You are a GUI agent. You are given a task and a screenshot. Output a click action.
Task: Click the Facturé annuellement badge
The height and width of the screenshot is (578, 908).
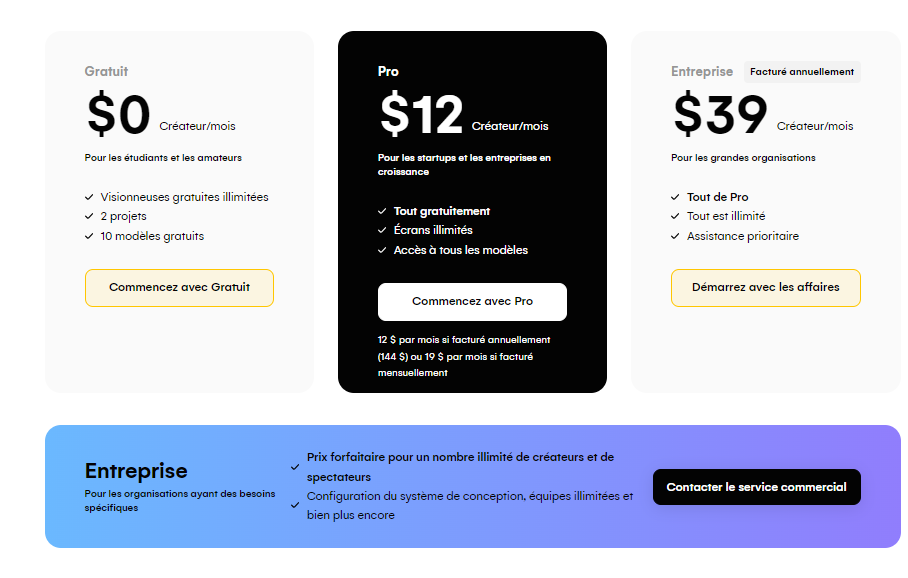(802, 72)
